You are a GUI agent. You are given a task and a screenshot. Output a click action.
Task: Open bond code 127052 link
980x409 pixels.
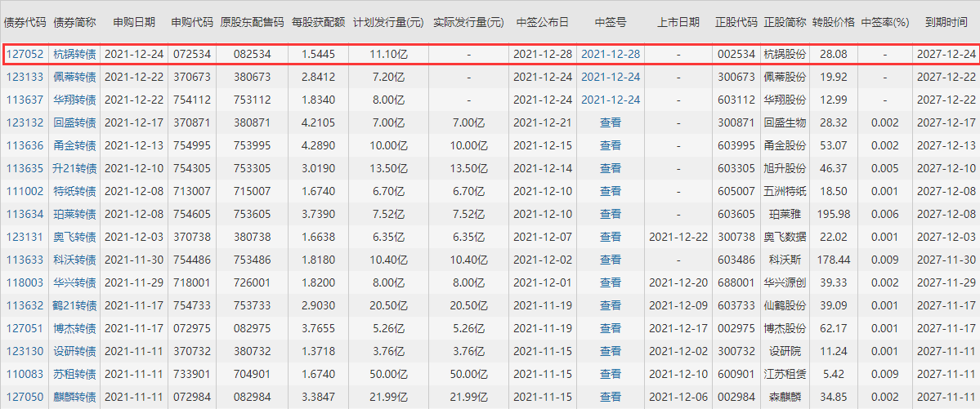pyautogui.click(x=24, y=54)
